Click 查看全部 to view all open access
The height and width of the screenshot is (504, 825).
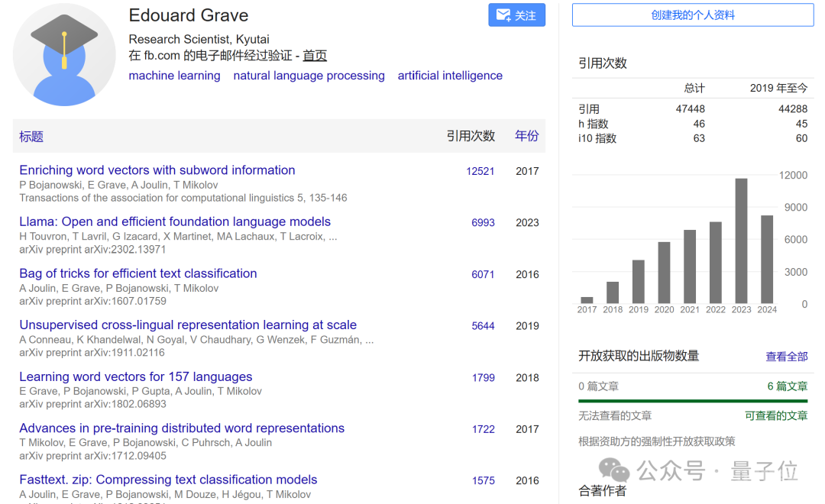pyautogui.click(x=787, y=357)
